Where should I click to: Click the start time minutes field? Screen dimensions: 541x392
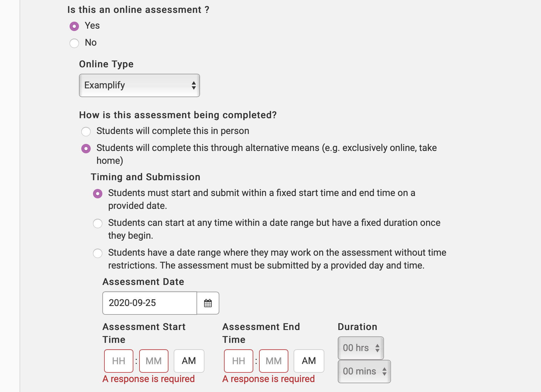(154, 361)
